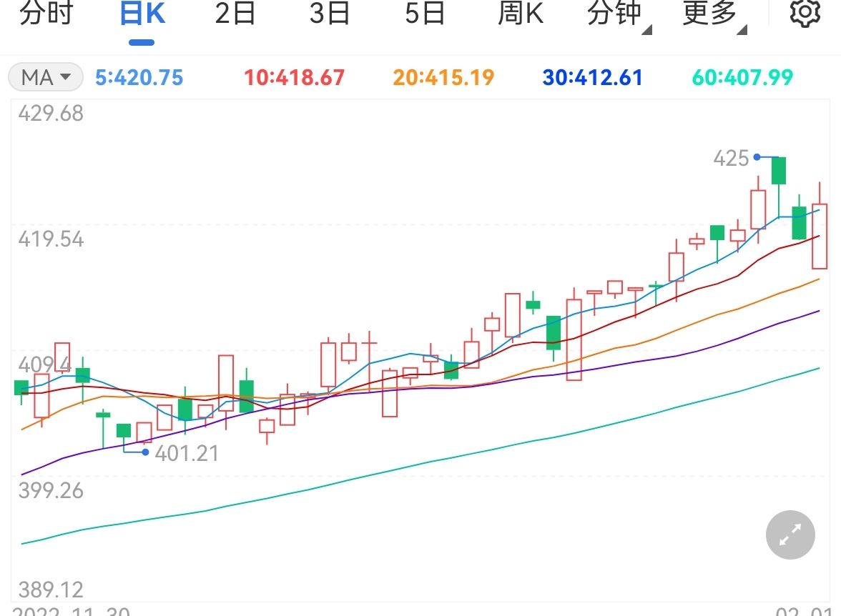Switch to 分时 time-sharing tab

46,13
